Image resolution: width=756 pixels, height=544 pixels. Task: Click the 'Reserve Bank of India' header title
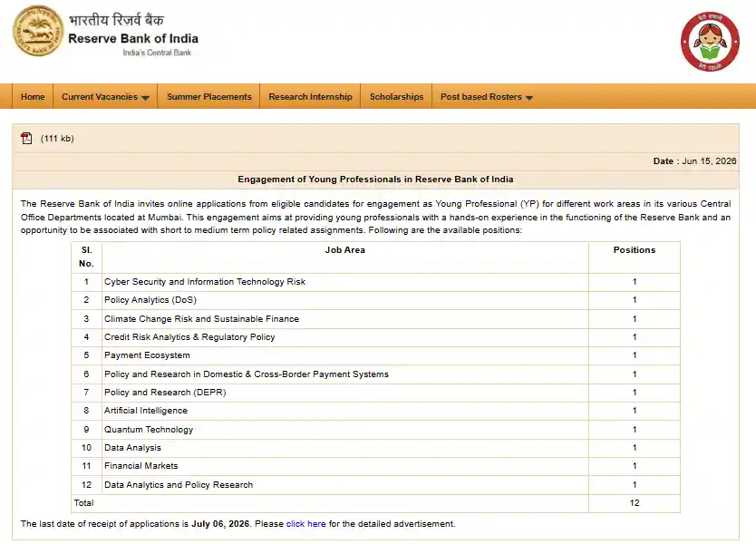(133, 39)
